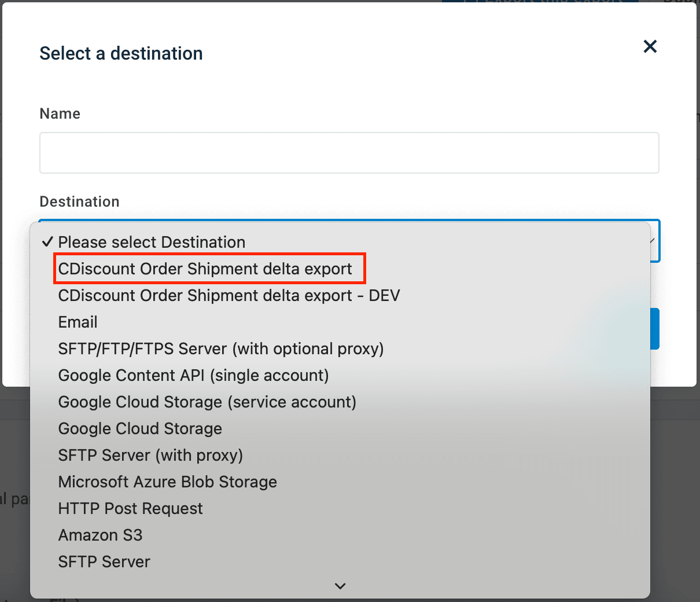Choose SFTP Server (with proxy) option

pyautogui.click(x=150, y=456)
